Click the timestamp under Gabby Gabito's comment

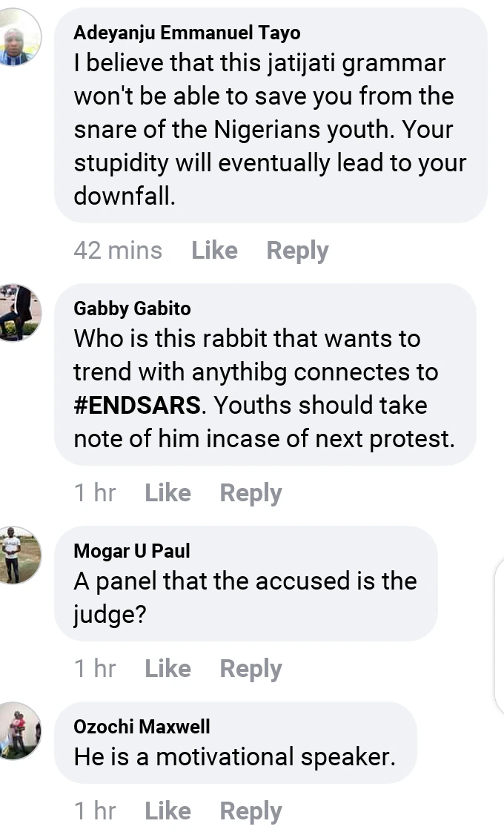point(95,493)
